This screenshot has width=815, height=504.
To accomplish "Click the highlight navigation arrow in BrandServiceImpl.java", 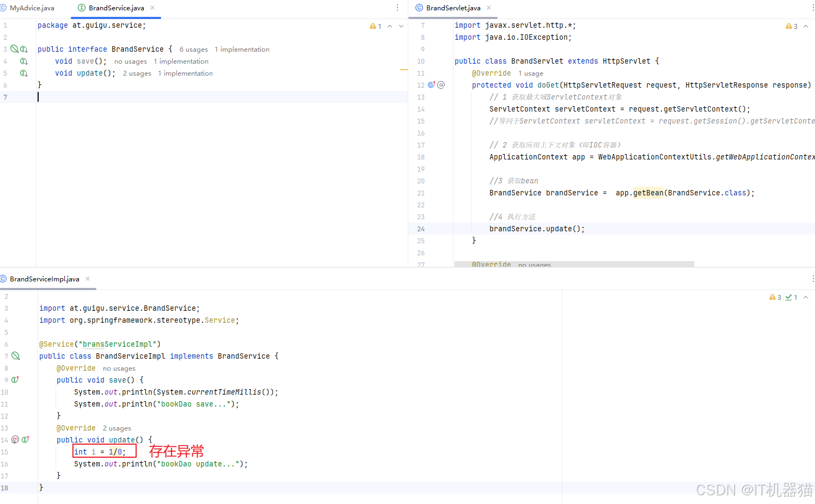I will point(806,297).
